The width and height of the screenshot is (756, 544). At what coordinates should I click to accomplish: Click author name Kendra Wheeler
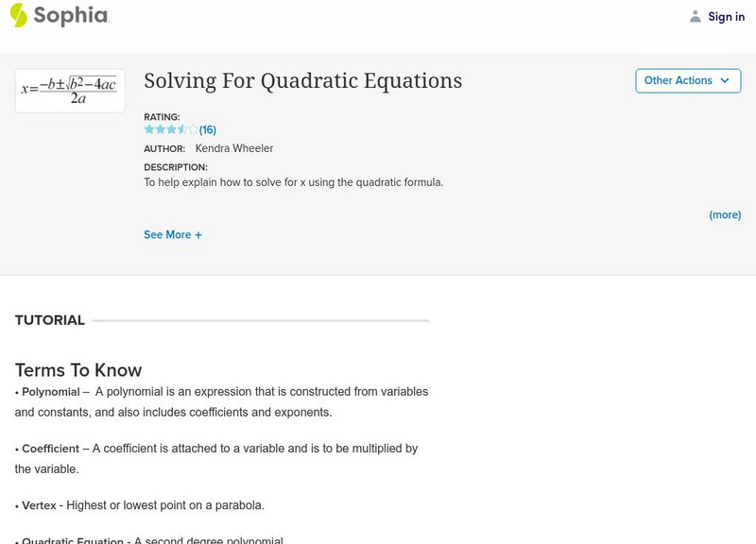[x=233, y=148]
